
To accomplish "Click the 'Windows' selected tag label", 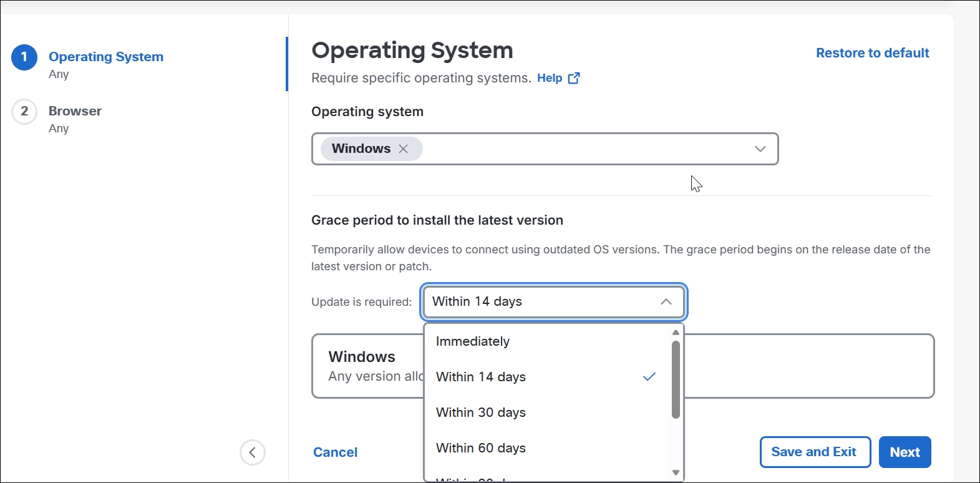I will coord(361,149).
